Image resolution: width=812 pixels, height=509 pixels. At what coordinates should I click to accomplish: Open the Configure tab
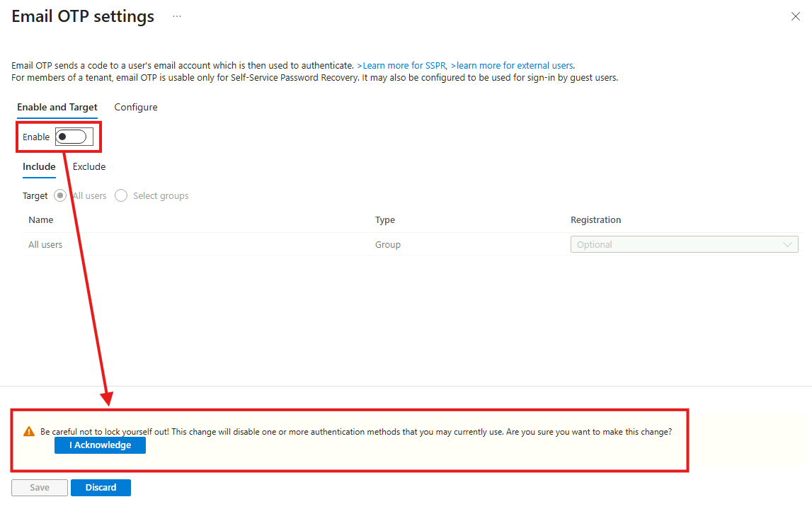click(136, 107)
